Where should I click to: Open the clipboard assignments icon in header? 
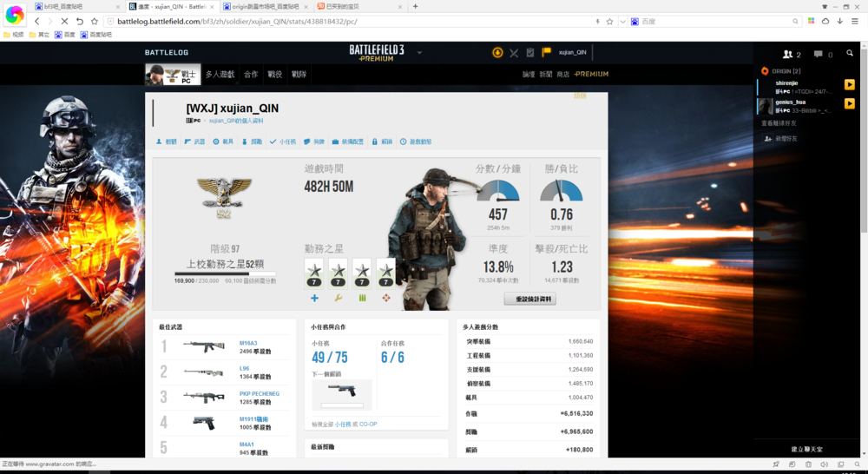[x=530, y=52]
